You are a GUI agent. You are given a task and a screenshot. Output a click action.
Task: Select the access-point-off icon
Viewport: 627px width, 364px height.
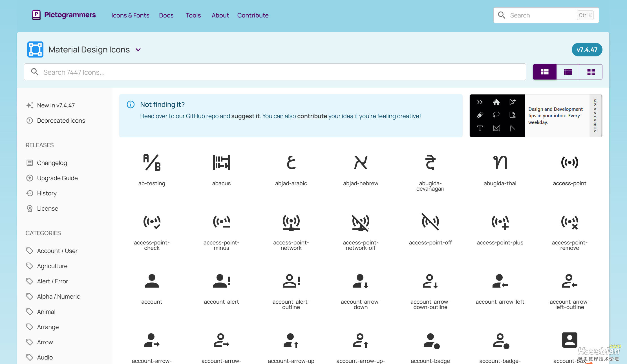pos(430,222)
